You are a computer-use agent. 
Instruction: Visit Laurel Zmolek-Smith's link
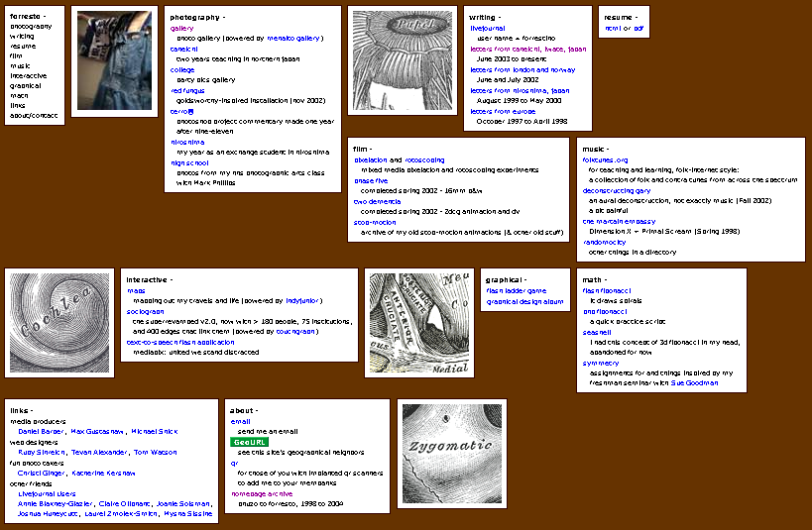tap(121, 514)
